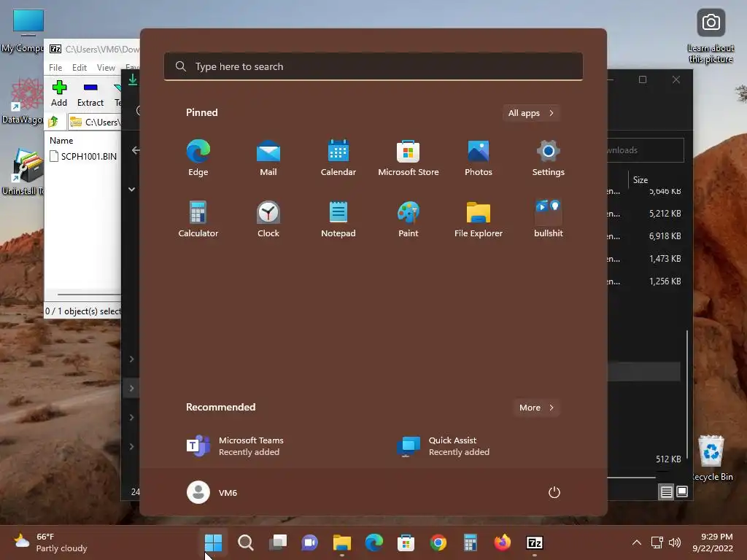
Task: Launch Google Chrome from the taskbar
Action: pyautogui.click(x=438, y=542)
